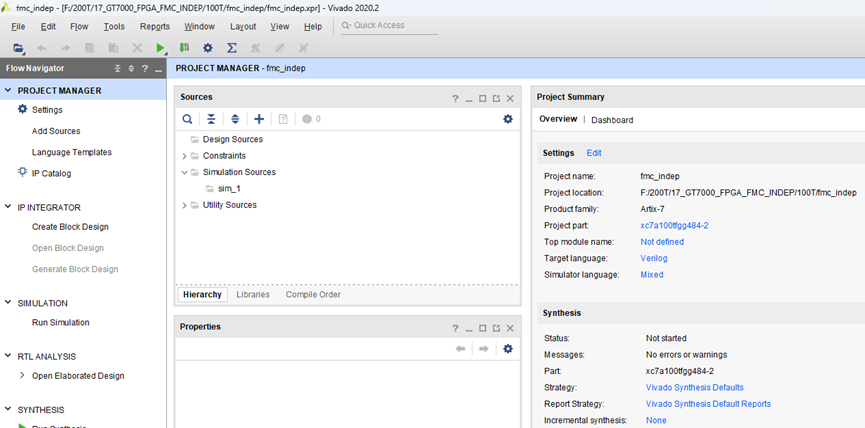
Task: Open the Flow menu
Action: coord(79,26)
